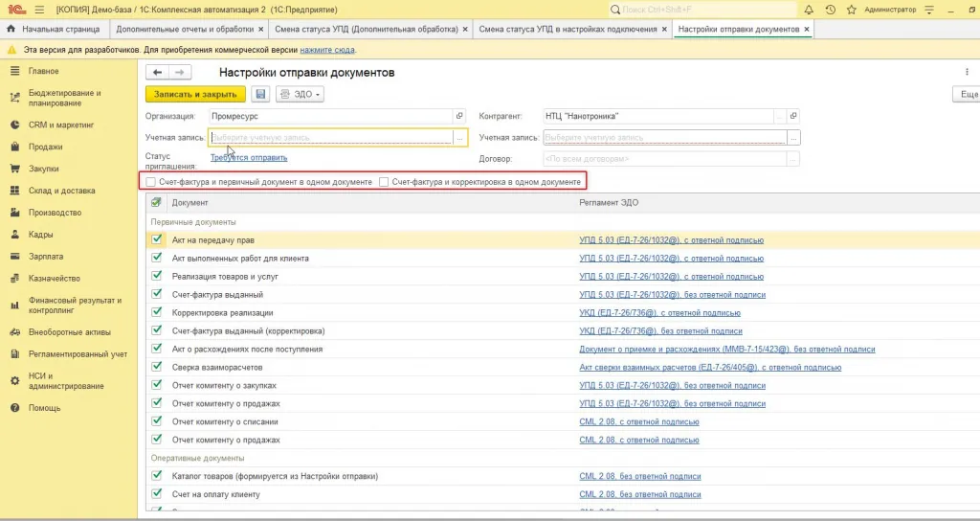Open the vertical three-dots form menu

(967, 72)
